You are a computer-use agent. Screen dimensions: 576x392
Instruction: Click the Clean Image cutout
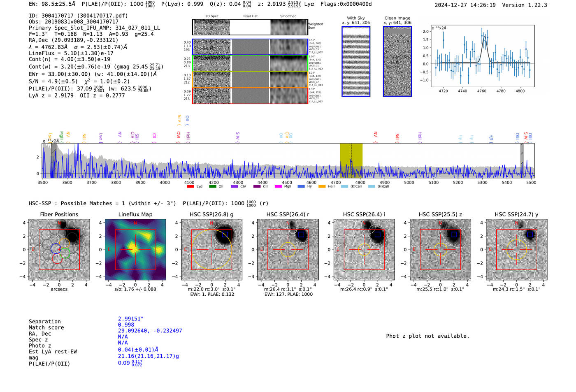pyautogui.click(x=397, y=61)
